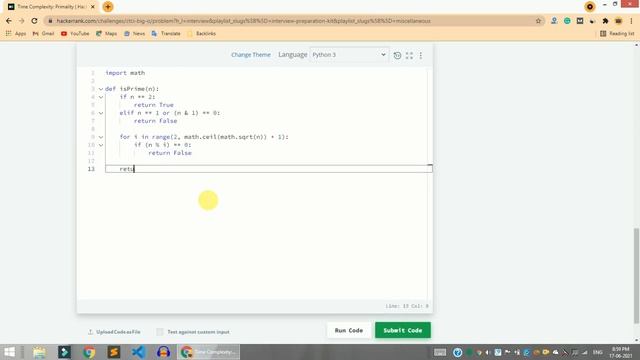Open the Python 3 language dropdown

349,55
